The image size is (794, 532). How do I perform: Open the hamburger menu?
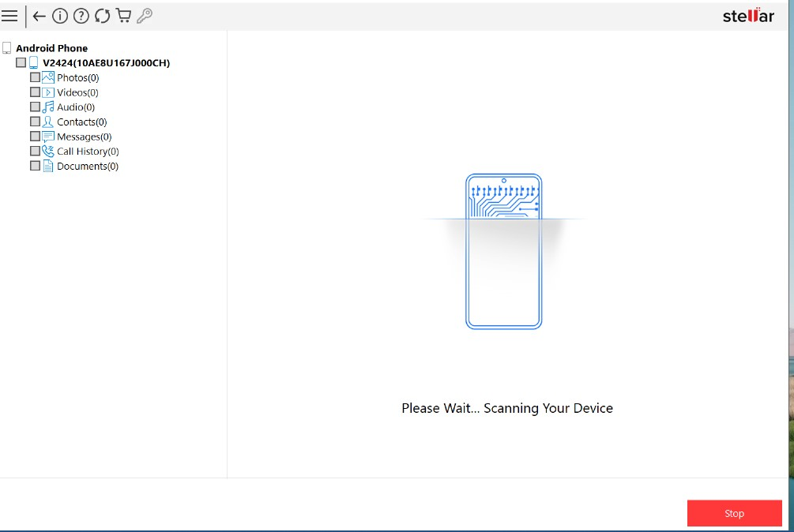point(9,17)
